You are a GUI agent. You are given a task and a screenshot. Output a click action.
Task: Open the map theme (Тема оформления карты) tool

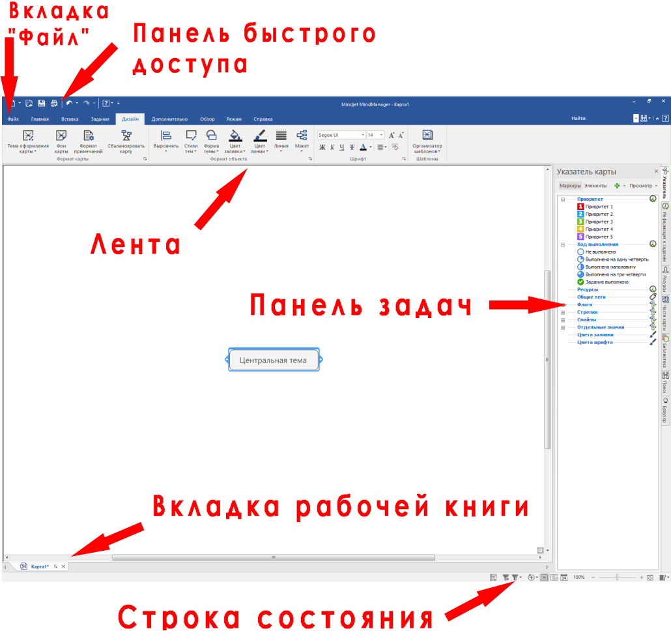(x=28, y=136)
